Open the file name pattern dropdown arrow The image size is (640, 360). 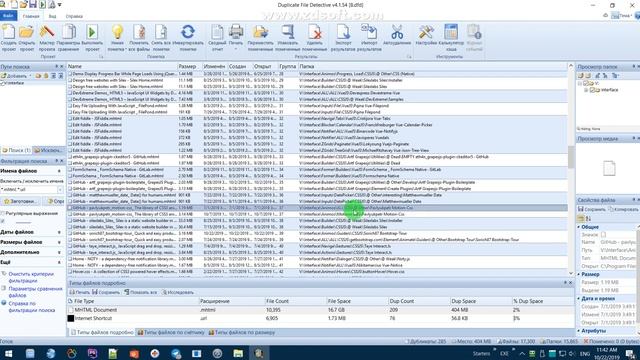click(60, 189)
